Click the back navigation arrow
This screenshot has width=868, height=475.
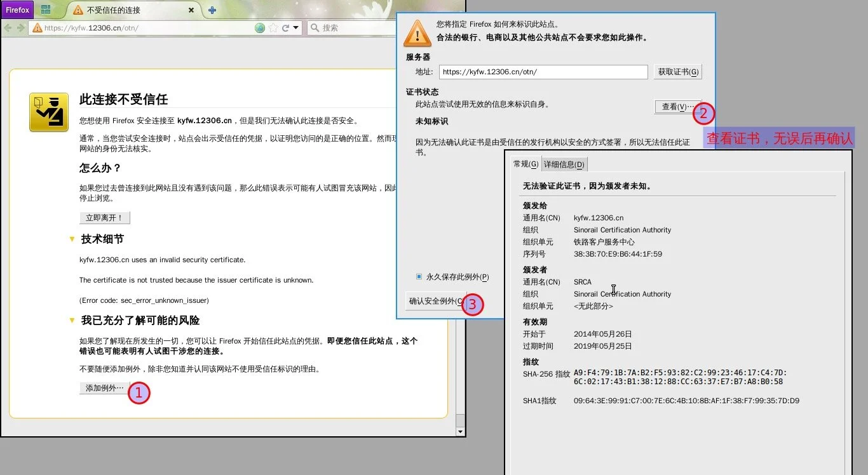8,28
